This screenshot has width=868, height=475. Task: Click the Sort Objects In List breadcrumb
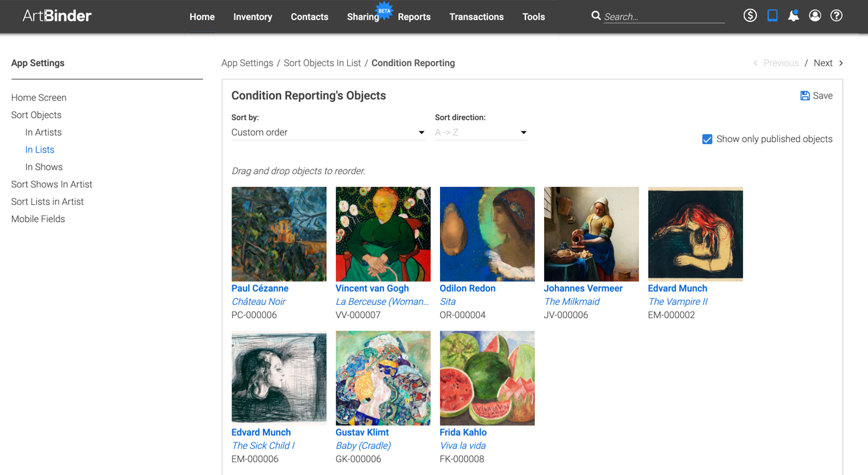(x=322, y=63)
